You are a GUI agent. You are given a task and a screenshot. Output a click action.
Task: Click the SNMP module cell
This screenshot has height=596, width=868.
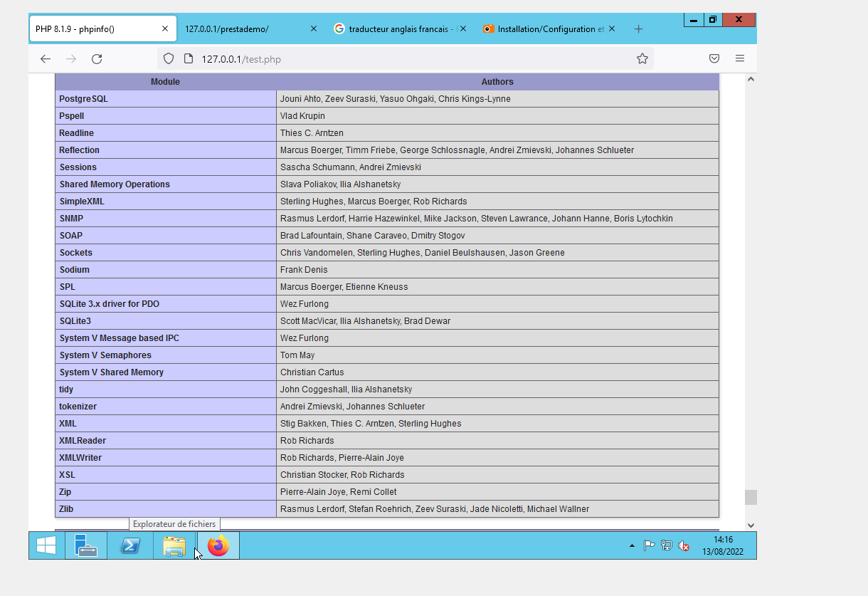pyautogui.click(x=166, y=219)
